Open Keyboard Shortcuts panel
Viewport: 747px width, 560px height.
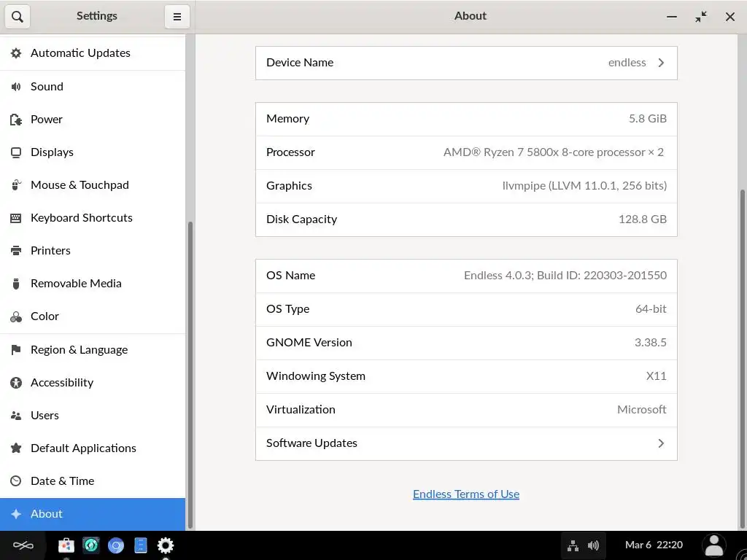pos(93,217)
